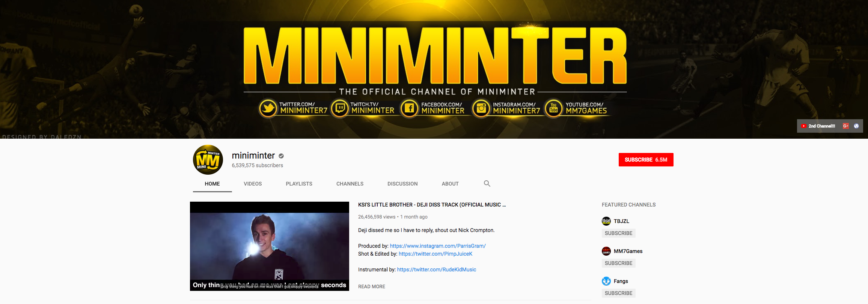The width and height of the screenshot is (868, 304).
Task: Click the miniminter channel avatar logo
Action: pos(208,160)
